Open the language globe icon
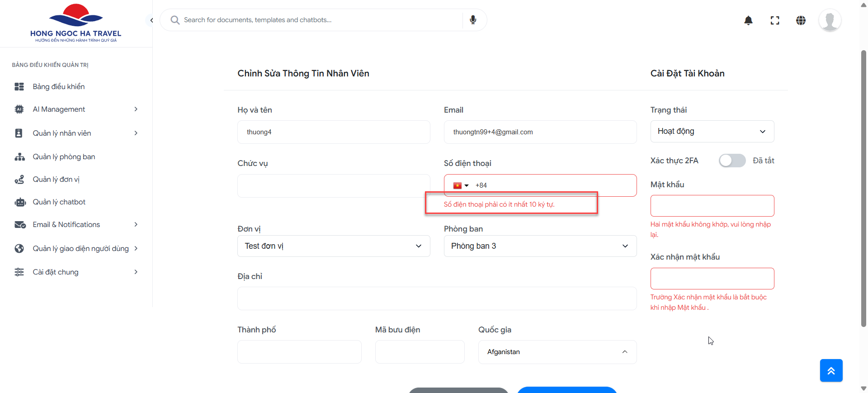The height and width of the screenshot is (393, 868). click(801, 20)
